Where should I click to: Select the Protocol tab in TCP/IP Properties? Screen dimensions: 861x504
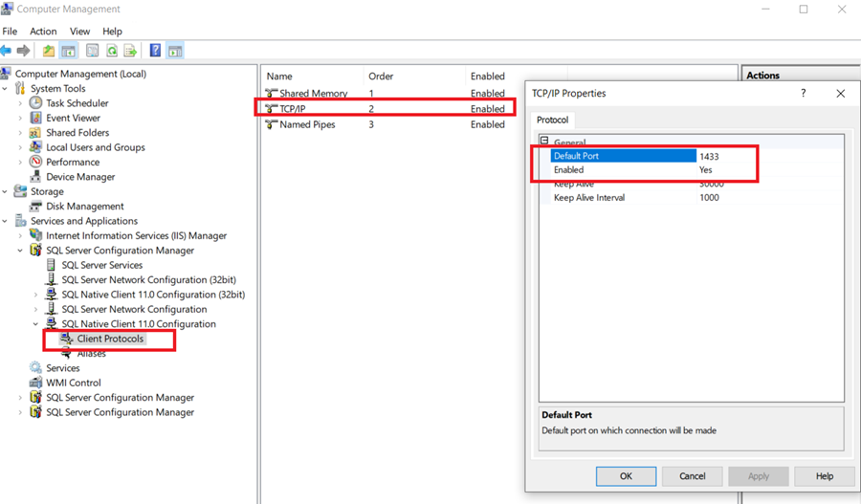point(552,120)
